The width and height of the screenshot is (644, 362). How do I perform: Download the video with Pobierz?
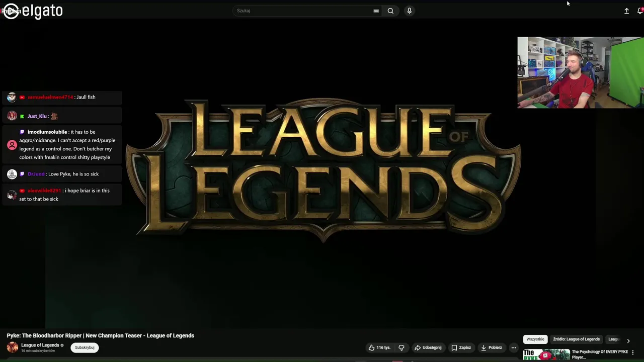point(491,347)
